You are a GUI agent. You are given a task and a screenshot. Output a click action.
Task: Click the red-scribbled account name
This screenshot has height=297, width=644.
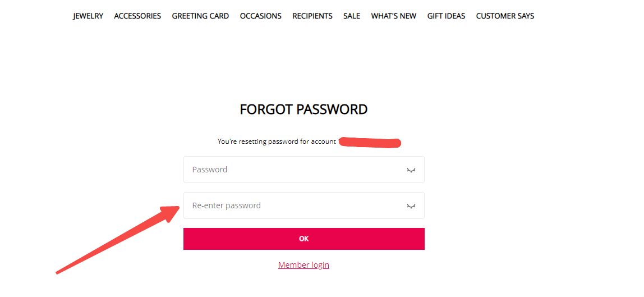pos(370,143)
